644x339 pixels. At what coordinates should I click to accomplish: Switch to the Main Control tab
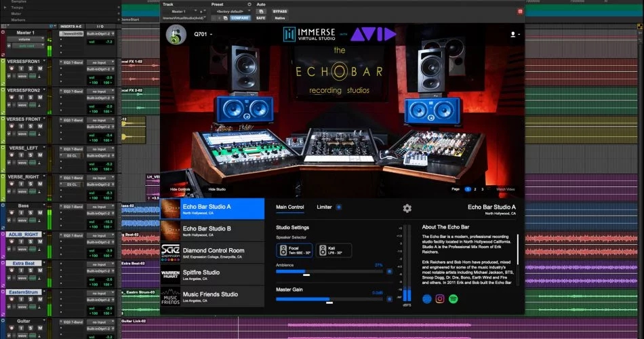point(290,207)
